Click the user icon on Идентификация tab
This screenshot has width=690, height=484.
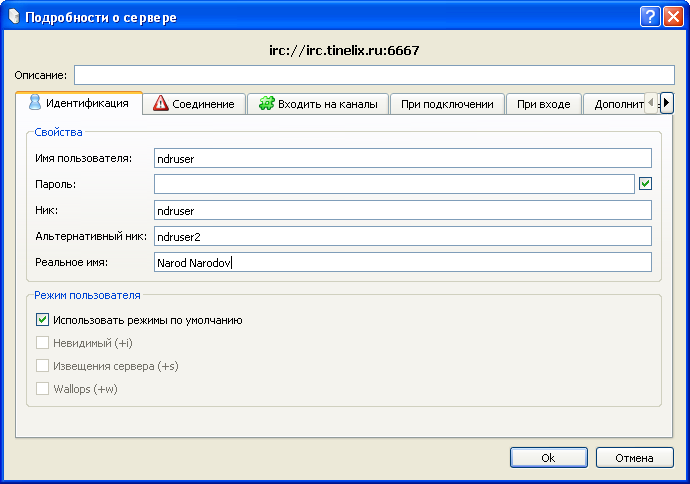click(x=34, y=103)
